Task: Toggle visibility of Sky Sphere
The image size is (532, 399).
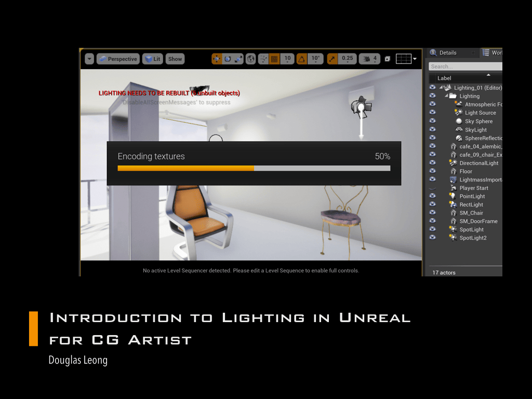Action: (432, 121)
